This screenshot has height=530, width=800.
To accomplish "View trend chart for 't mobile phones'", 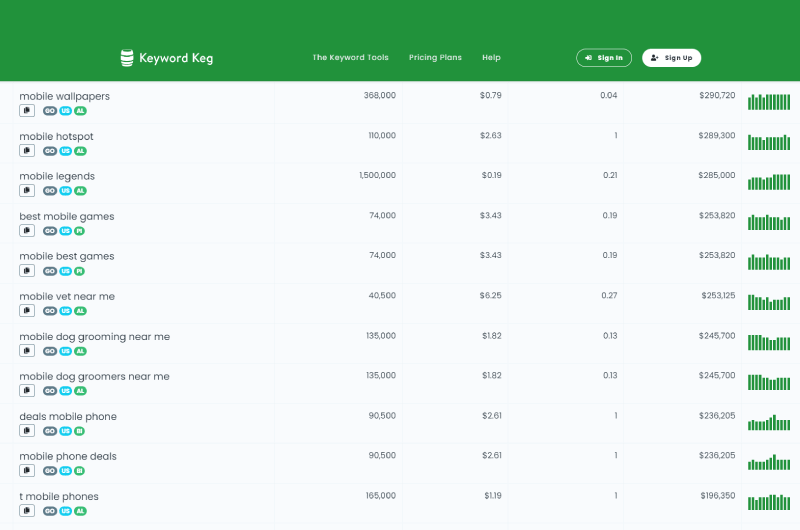I will (769, 502).
